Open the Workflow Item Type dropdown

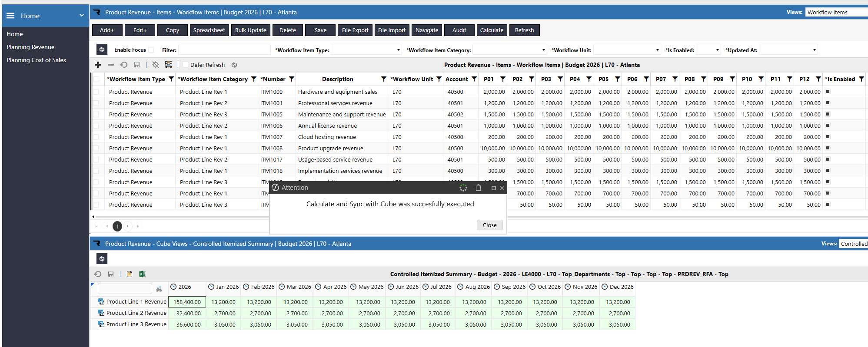(x=366, y=50)
